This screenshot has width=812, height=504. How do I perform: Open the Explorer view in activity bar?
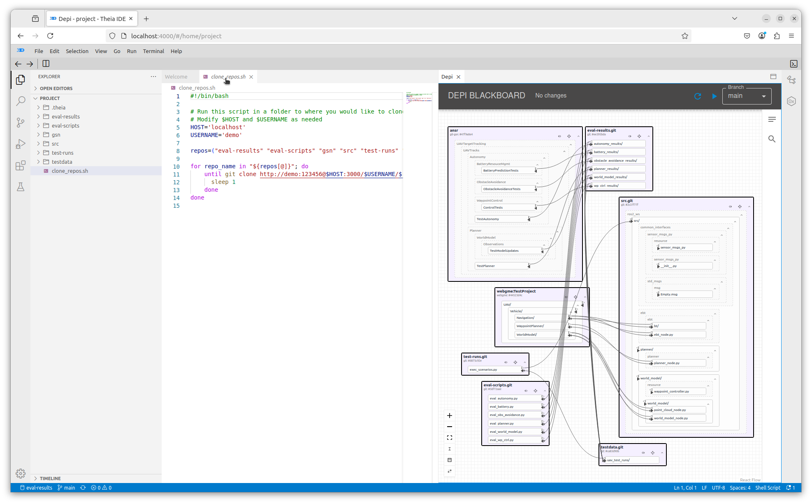[x=21, y=80]
